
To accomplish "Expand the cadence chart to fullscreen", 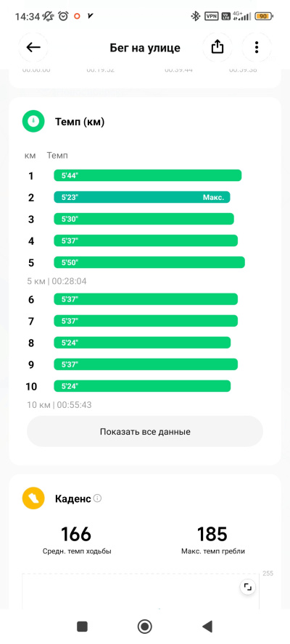I will coord(248,587).
